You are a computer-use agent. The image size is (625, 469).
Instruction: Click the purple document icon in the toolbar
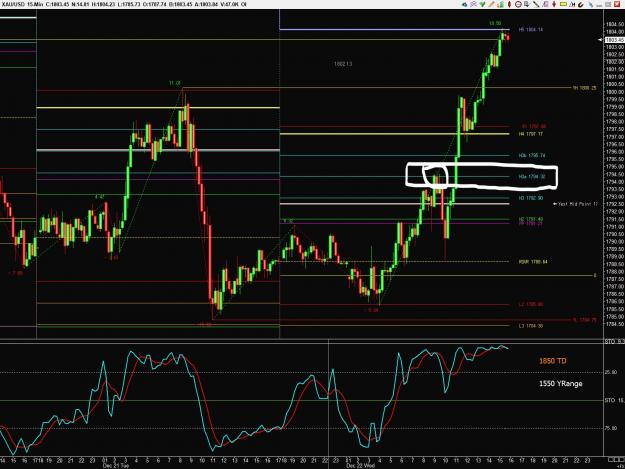[545, 4]
